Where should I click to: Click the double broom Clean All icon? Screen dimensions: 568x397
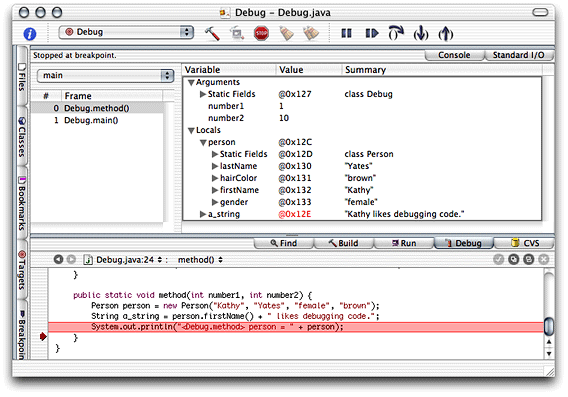click(x=311, y=34)
